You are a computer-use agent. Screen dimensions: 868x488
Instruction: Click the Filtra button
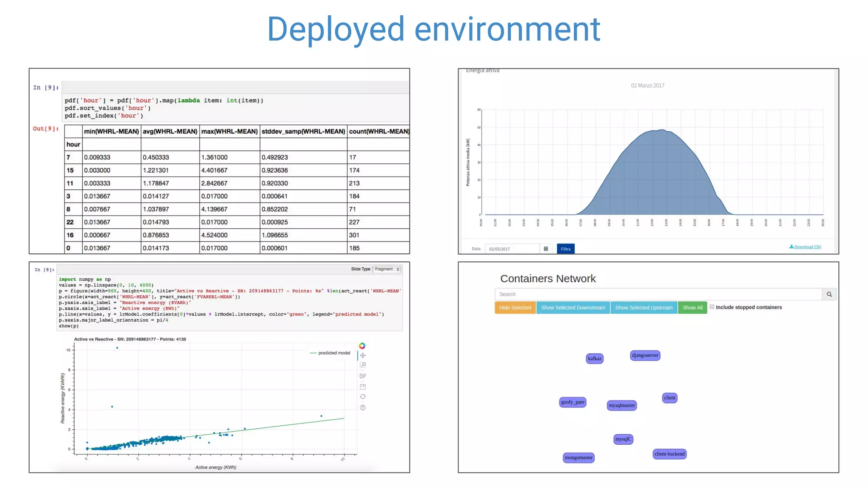pyautogui.click(x=565, y=249)
